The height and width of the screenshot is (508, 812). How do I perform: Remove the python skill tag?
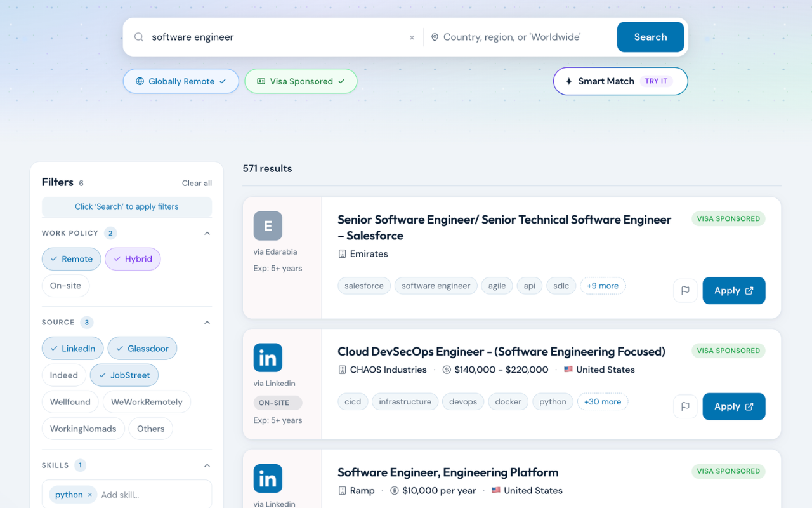pos(90,495)
